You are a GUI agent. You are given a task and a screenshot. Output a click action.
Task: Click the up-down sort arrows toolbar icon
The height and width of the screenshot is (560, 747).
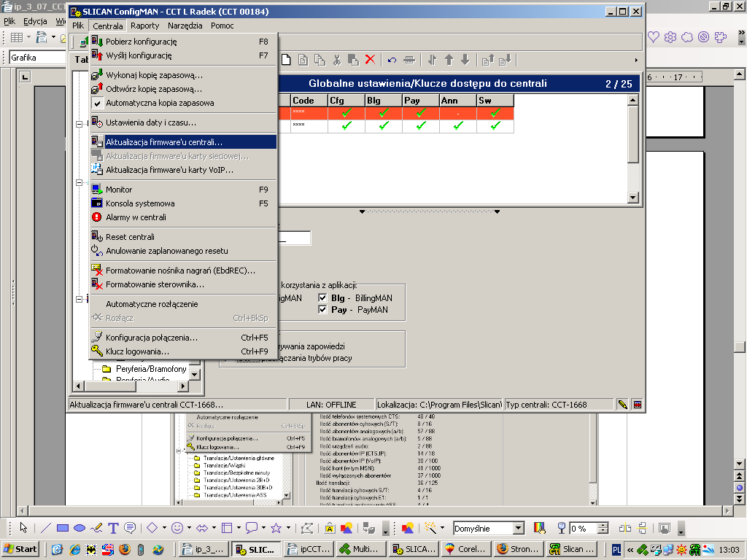[432, 60]
